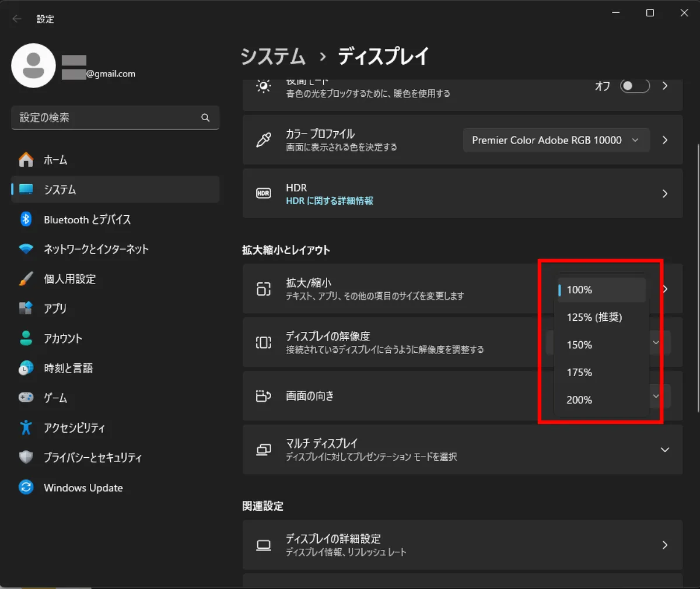Expand night light settings chevron
The image size is (700, 589).
tap(665, 86)
